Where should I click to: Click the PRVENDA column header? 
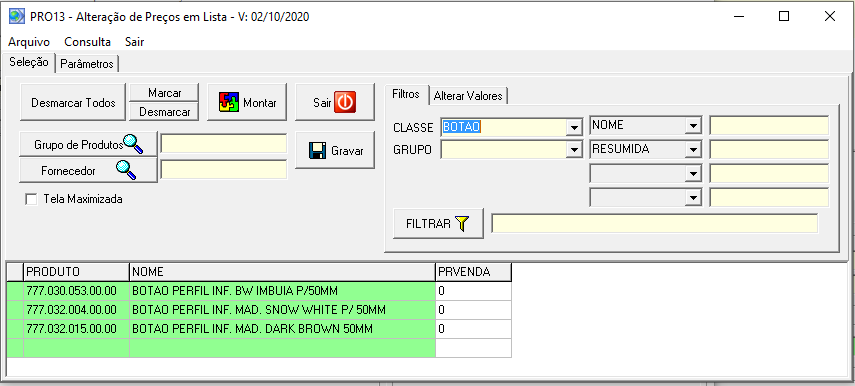[473, 272]
